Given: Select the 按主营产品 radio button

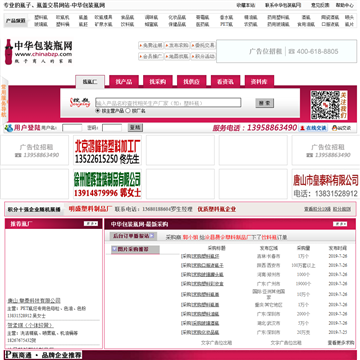Looking at the screenshot, I should coord(98,111).
